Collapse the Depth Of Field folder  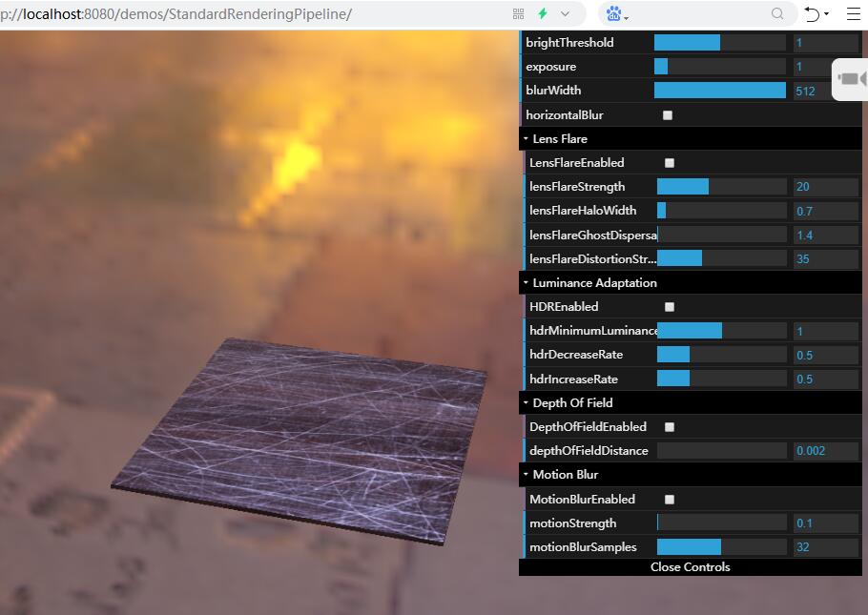572,403
